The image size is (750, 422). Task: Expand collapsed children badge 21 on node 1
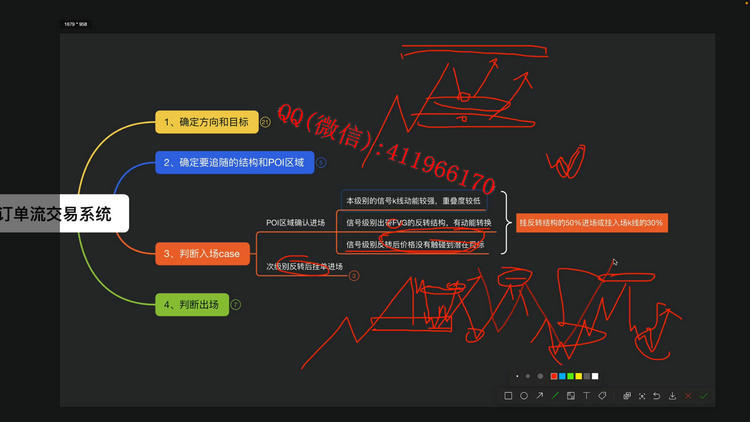[x=265, y=122]
